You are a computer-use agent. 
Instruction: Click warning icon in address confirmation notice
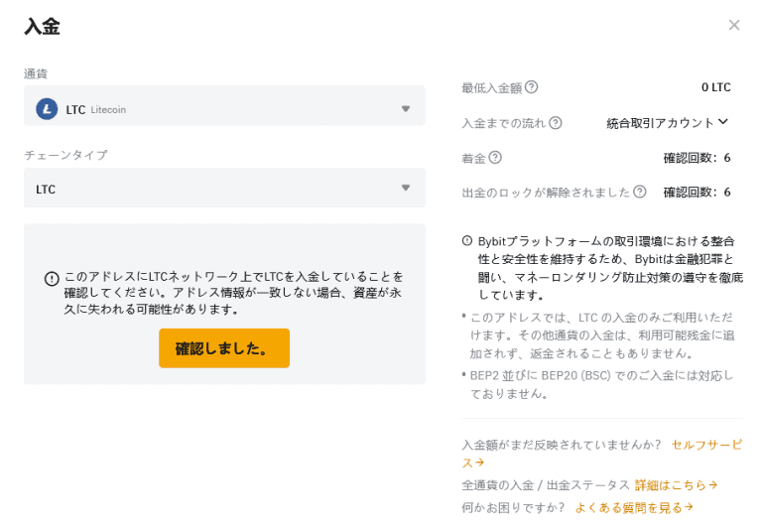52,279
